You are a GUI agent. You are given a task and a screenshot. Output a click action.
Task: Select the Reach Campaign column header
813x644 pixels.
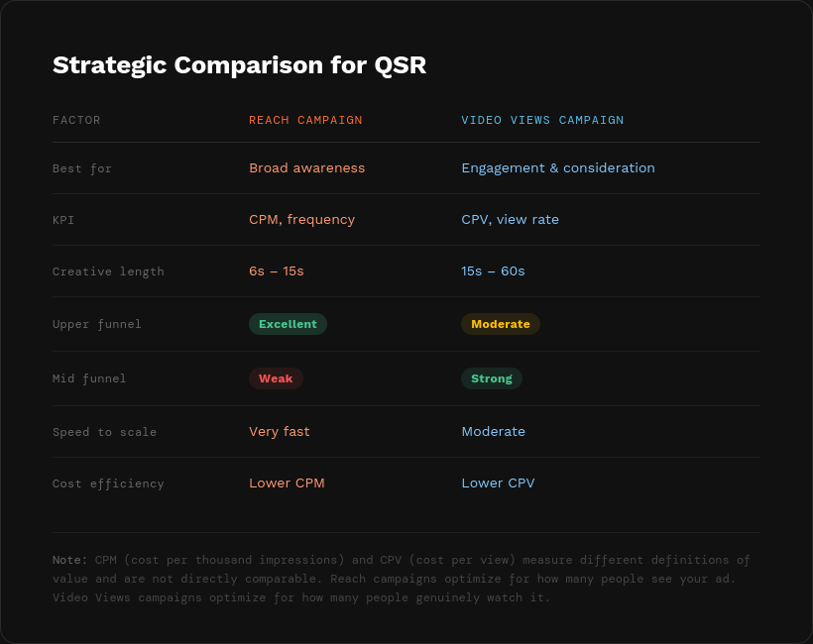point(305,121)
